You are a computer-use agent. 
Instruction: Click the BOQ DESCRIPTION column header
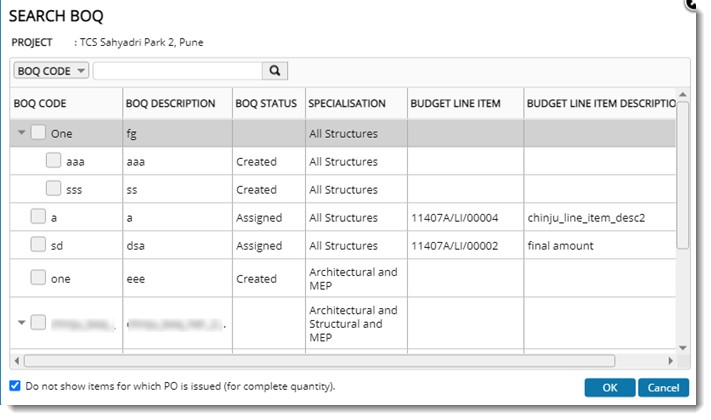(x=170, y=103)
